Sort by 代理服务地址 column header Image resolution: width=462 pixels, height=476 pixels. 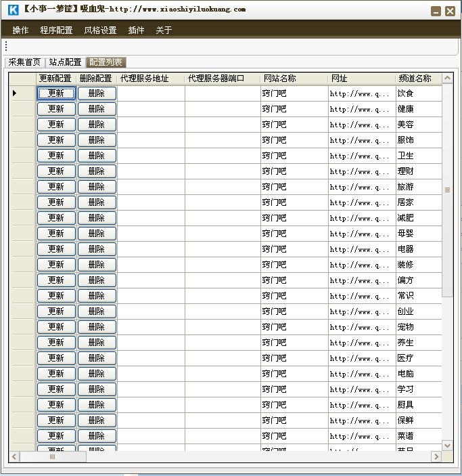(x=151, y=79)
